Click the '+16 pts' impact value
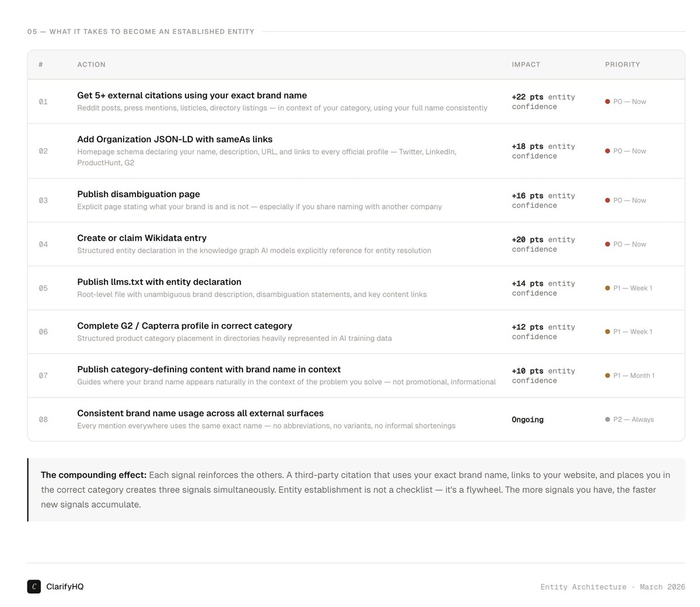 click(x=527, y=196)
